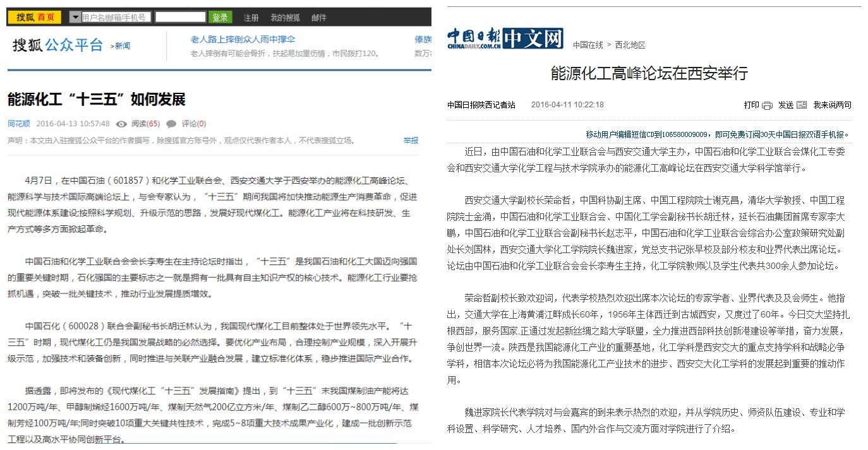The height and width of the screenshot is (450, 868).
Task: Click the comment speech bubble icon
Action: [x=171, y=124]
